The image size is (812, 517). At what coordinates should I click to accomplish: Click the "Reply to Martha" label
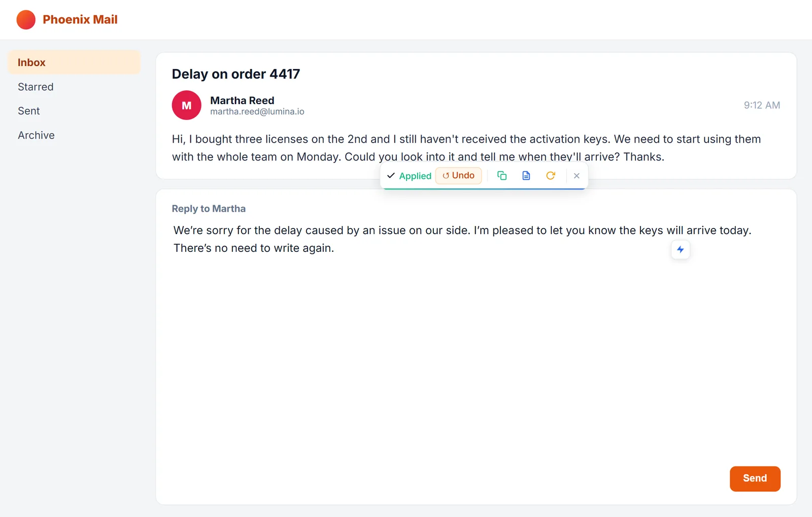209,209
